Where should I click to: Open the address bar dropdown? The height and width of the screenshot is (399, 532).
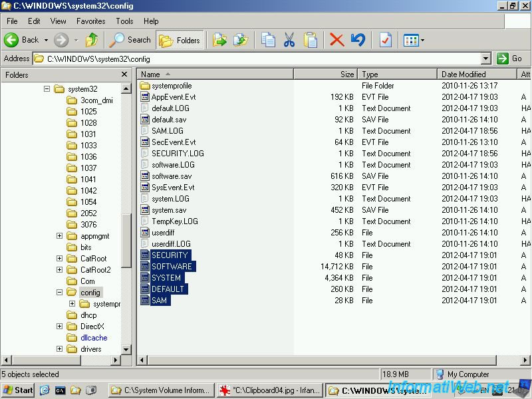486,59
